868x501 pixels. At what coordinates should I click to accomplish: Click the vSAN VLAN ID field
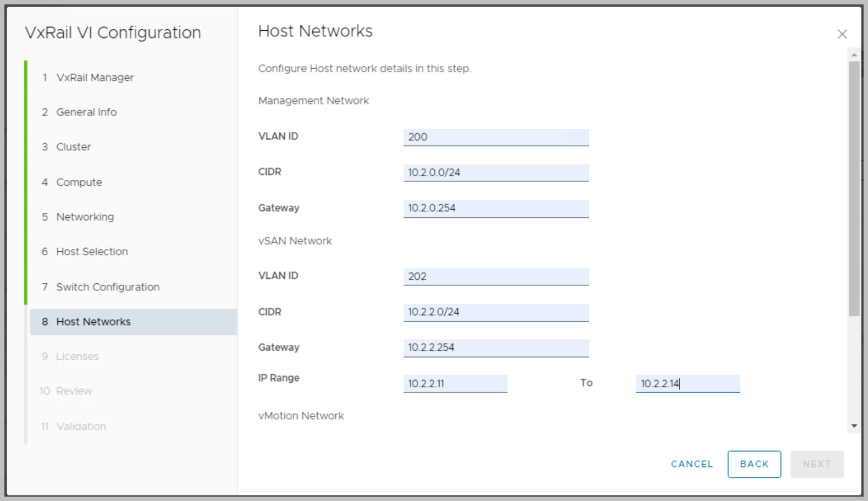pyautogui.click(x=496, y=277)
